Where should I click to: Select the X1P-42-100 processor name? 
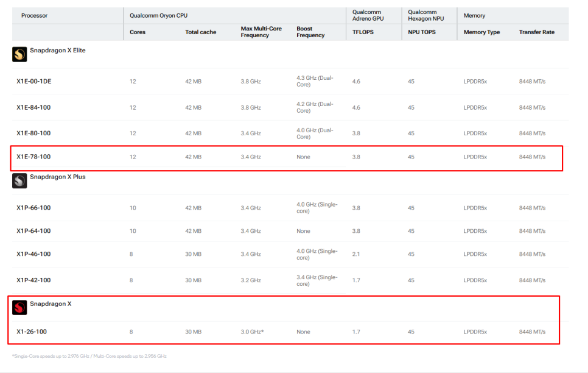click(33, 280)
